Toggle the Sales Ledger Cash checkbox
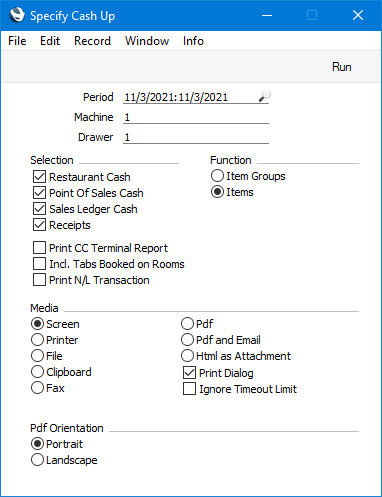 pos(39,209)
